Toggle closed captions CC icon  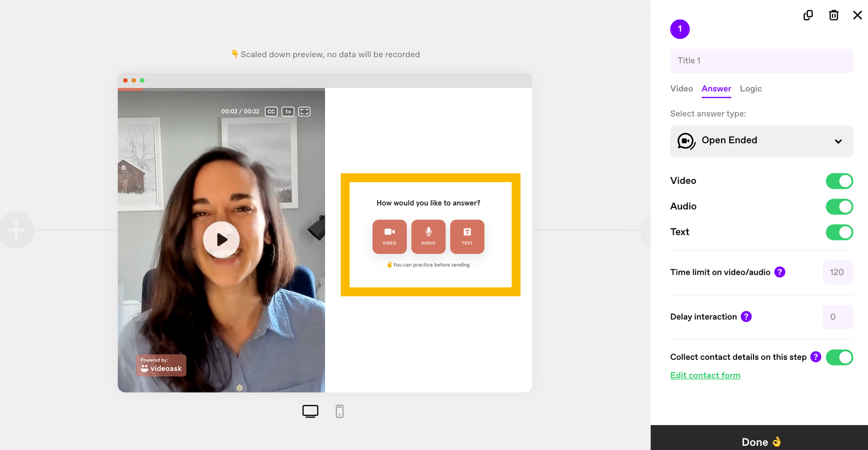271,112
